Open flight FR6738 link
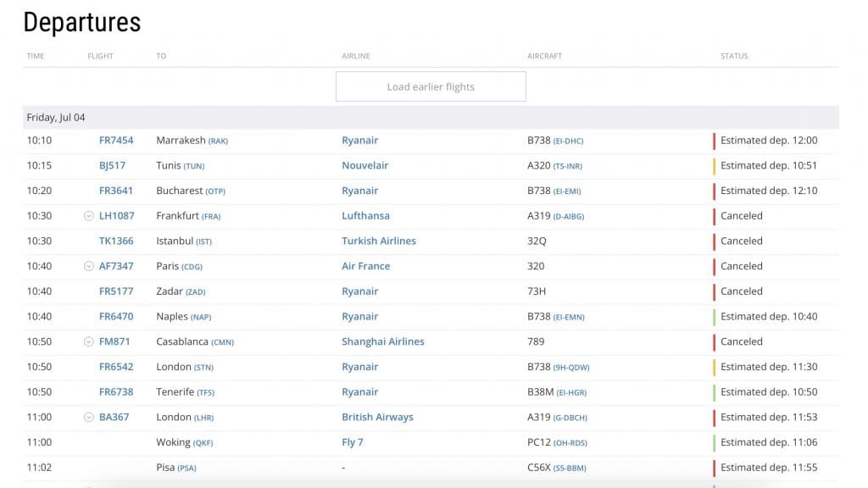The image size is (868, 488). point(116,392)
